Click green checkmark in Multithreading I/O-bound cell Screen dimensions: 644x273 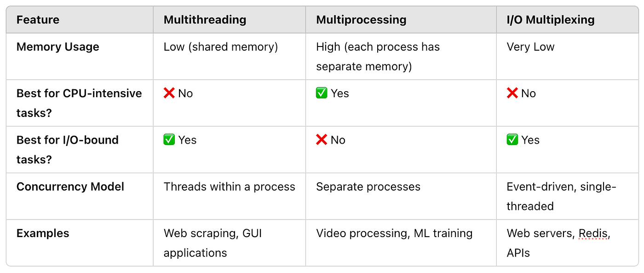(169, 139)
